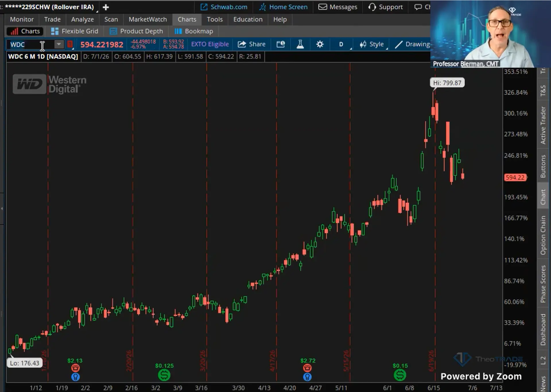The width and height of the screenshot is (551, 392).
Task: Open the Option Chain sidebar tab
Action: tap(543, 235)
